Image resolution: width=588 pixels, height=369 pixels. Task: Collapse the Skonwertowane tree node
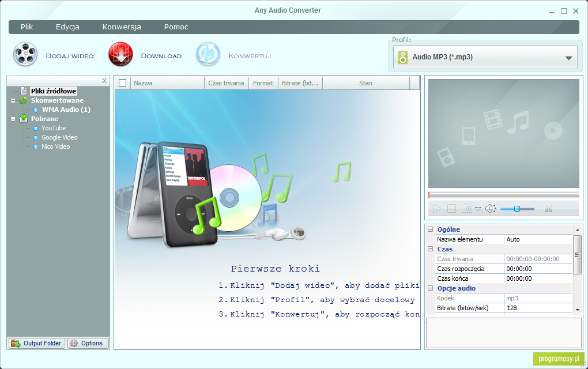(13, 100)
